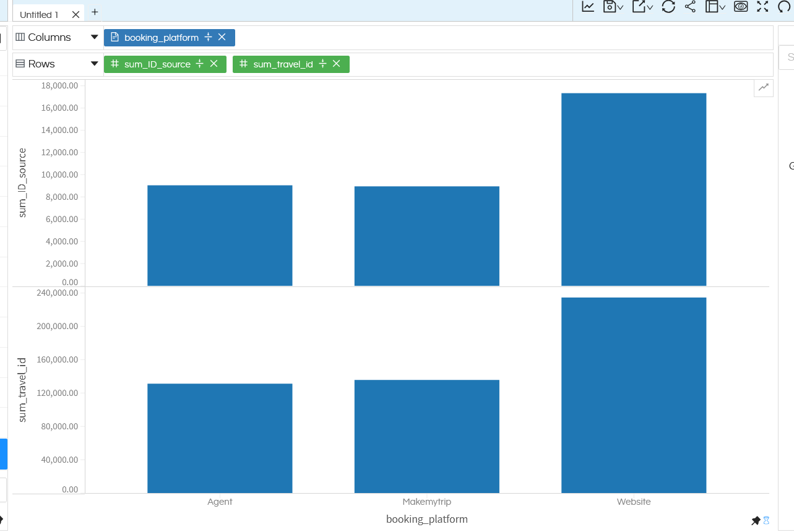Click the undo/reset circular arrow icon

[784, 7]
